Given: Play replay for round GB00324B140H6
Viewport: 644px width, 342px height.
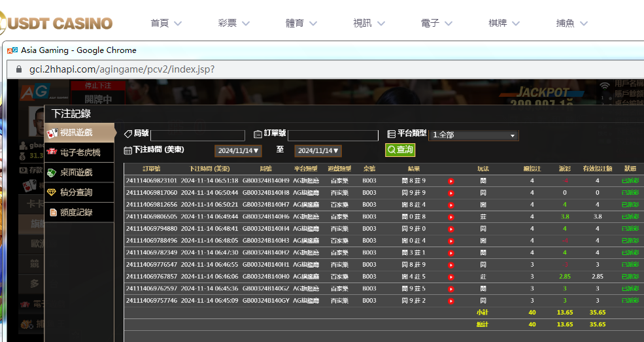Looking at the screenshot, I should [x=451, y=217].
